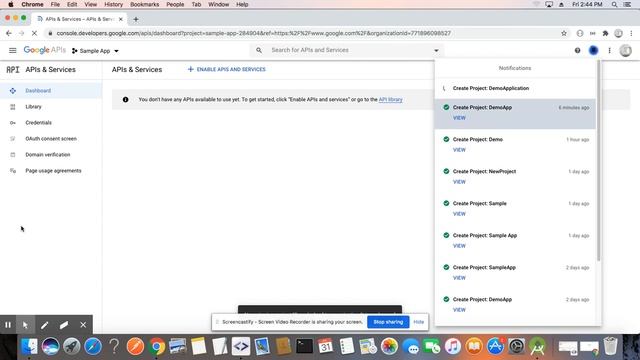Hide the Screencastify sharing bar
This screenshot has height=360, width=640.
click(418, 322)
